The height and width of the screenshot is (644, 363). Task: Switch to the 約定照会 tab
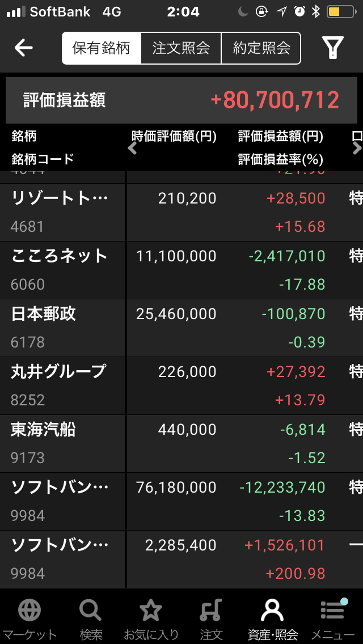261,48
